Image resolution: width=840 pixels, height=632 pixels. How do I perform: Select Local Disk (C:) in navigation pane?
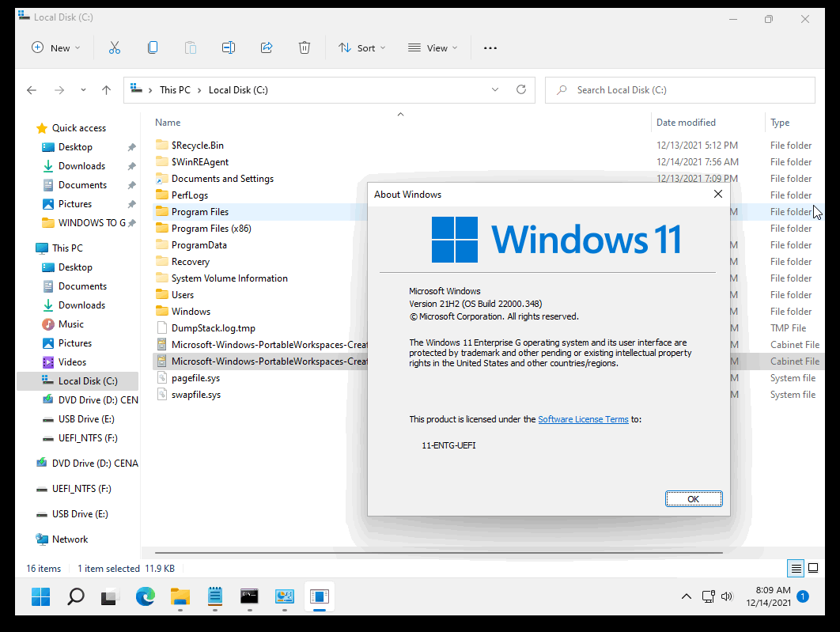click(78, 380)
